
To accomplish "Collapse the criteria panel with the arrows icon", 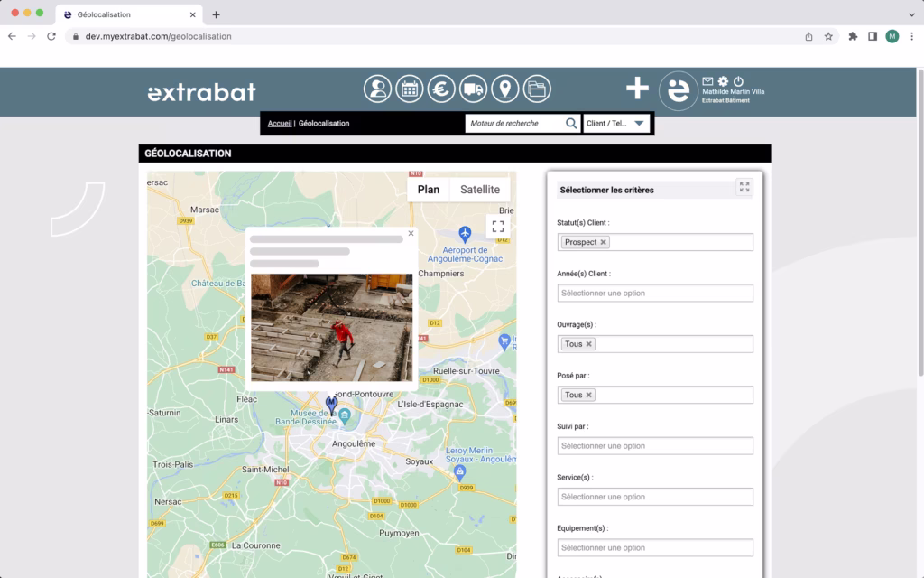I will point(744,187).
